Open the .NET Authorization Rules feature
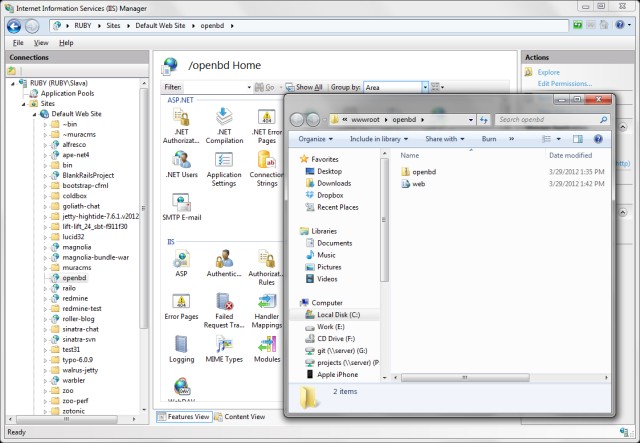The image size is (640, 443). point(181,126)
